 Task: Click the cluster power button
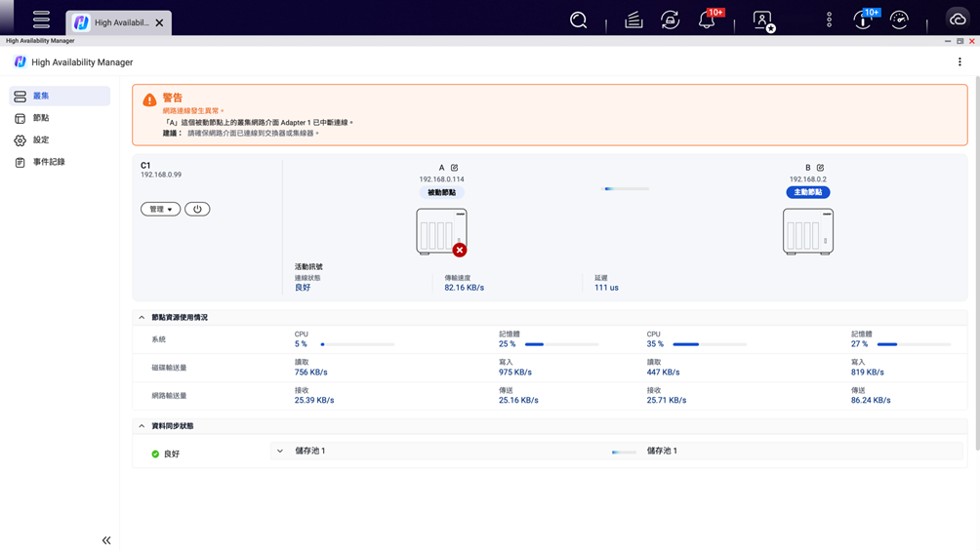(197, 210)
